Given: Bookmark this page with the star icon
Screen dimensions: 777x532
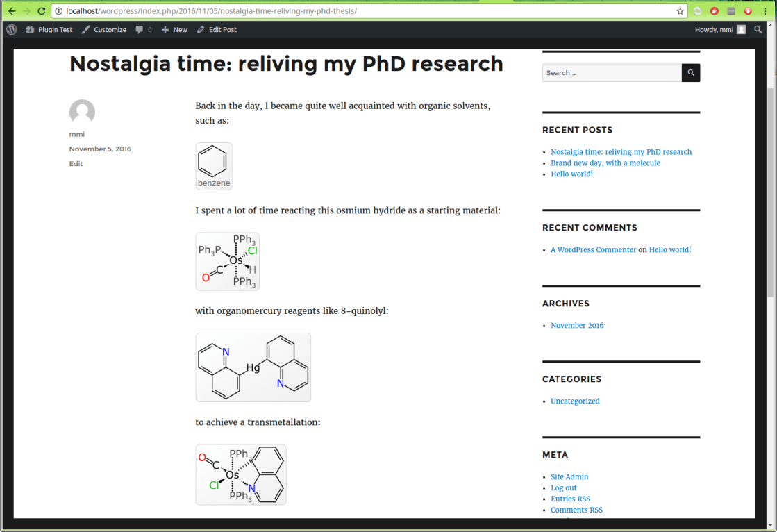Looking at the screenshot, I should point(680,11).
